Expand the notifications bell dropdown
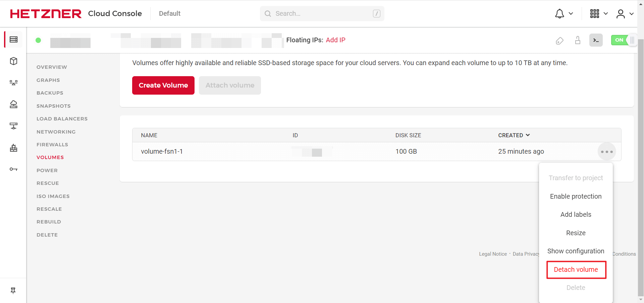The width and height of the screenshot is (644, 303). click(564, 14)
